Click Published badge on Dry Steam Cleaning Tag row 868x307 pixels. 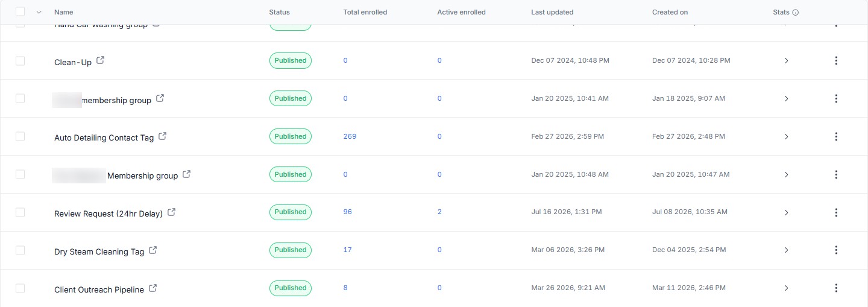[290, 250]
